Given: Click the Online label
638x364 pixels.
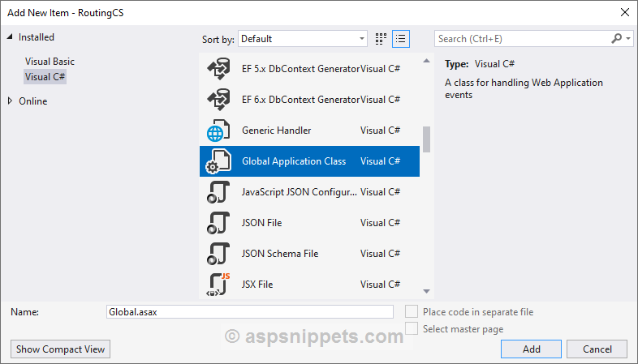Looking at the screenshot, I should click(33, 101).
